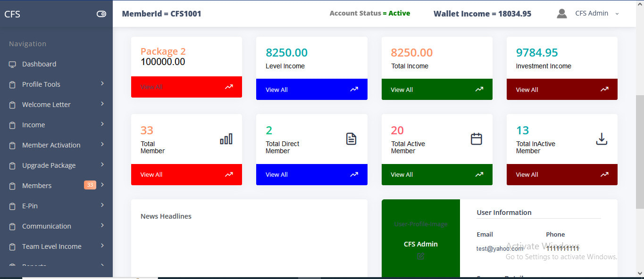Click the trending arrow icon on Level Income card
This screenshot has width=644, height=279.
tap(354, 90)
